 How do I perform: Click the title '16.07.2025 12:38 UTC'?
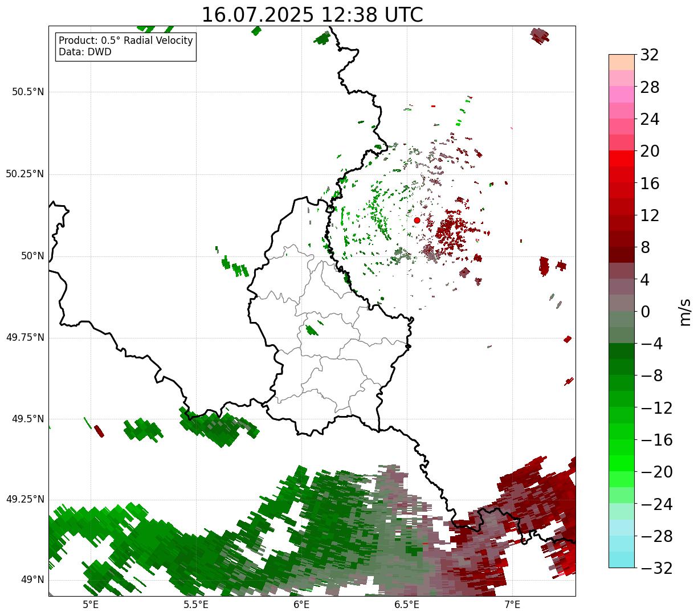point(312,15)
